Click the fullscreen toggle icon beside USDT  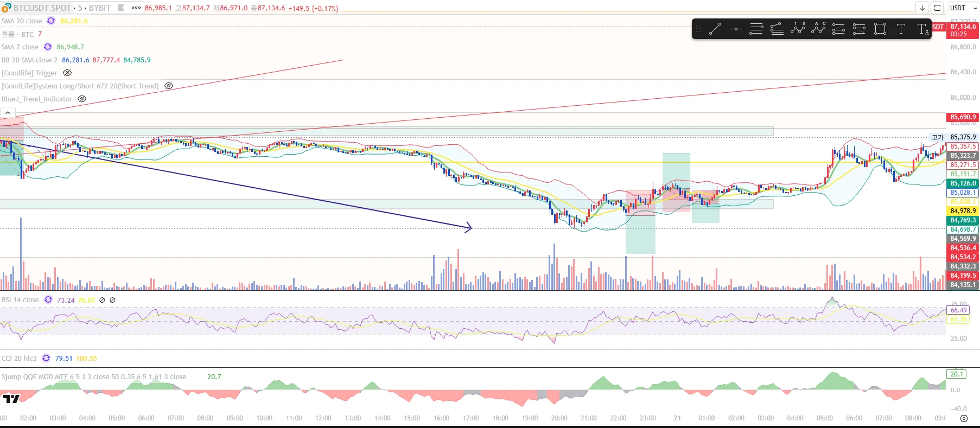[x=937, y=8]
